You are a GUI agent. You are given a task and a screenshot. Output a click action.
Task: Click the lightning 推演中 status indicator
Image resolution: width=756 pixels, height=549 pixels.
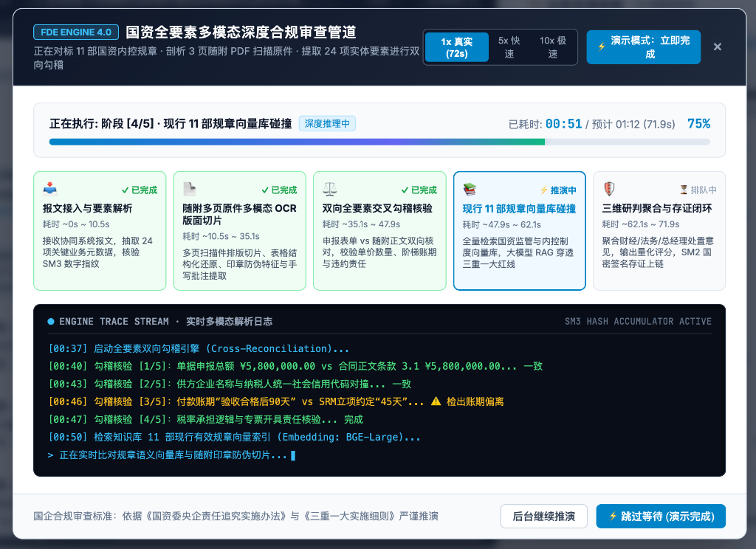(558, 190)
